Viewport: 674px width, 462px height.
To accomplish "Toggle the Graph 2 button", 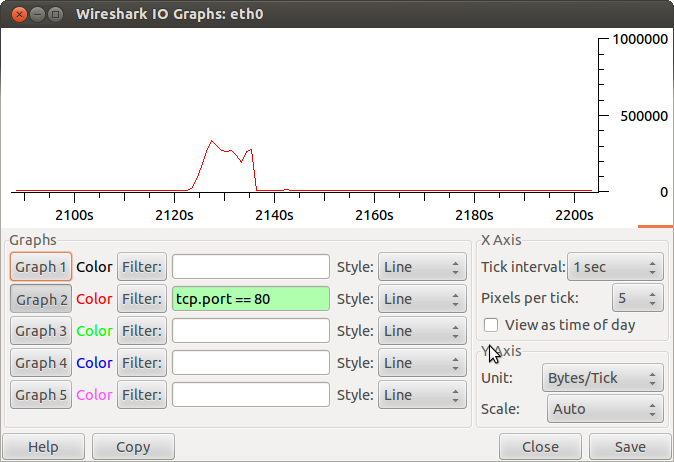I will [x=41, y=299].
